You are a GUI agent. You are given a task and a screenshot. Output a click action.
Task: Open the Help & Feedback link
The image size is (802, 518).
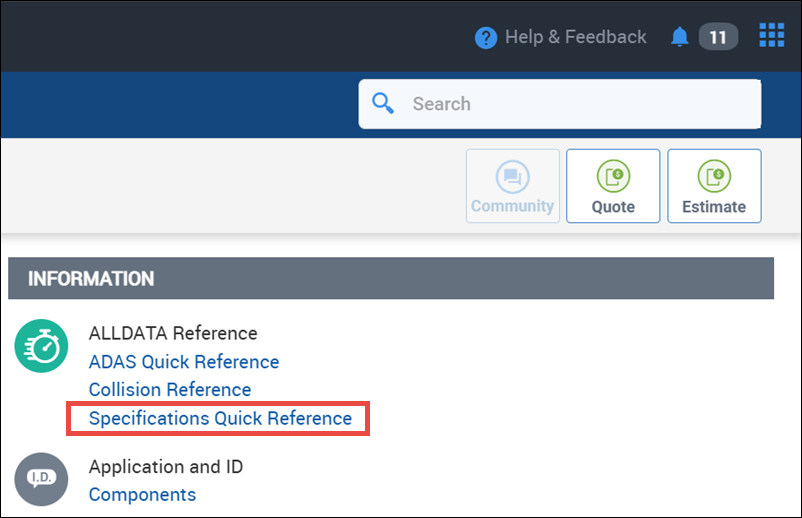click(575, 37)
